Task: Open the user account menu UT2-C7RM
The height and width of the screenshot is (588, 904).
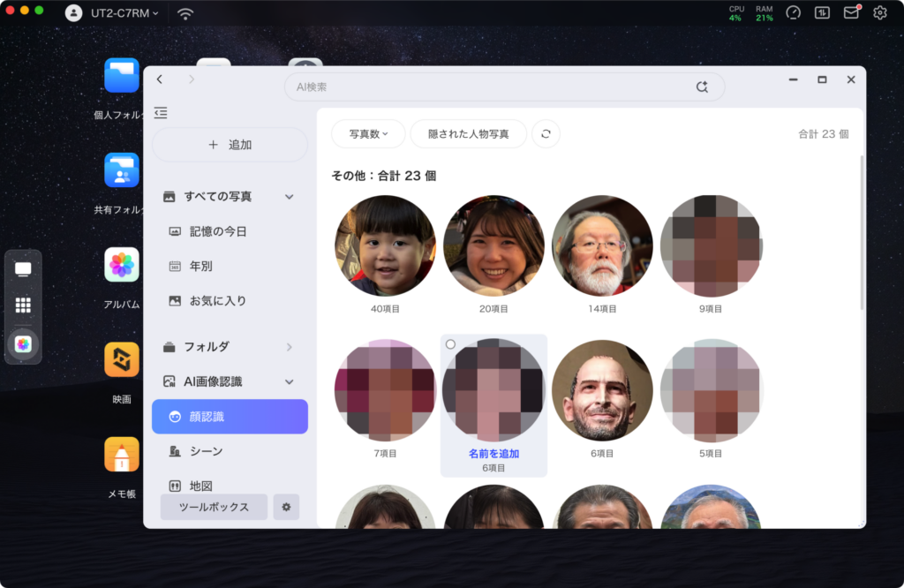Action: pyautogui.click(x=112, y=12)
